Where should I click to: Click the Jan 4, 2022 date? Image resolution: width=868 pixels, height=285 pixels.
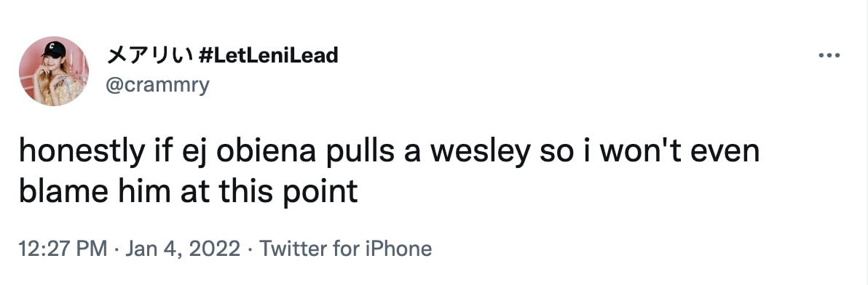[183, 249]
